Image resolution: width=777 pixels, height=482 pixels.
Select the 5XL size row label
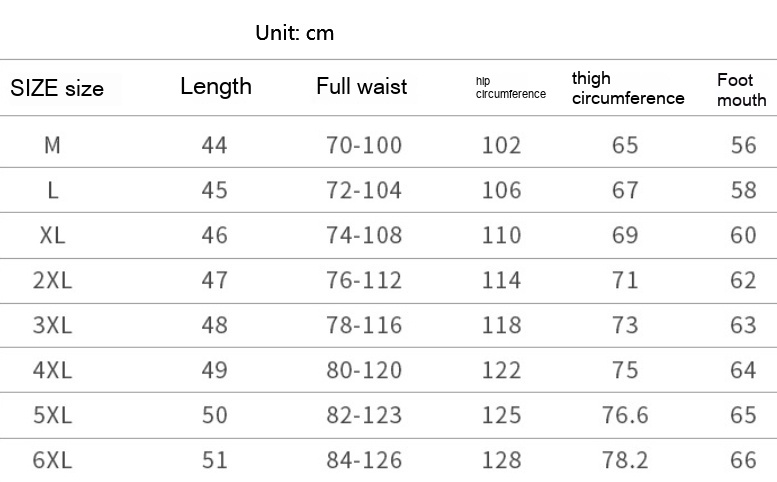53,415
